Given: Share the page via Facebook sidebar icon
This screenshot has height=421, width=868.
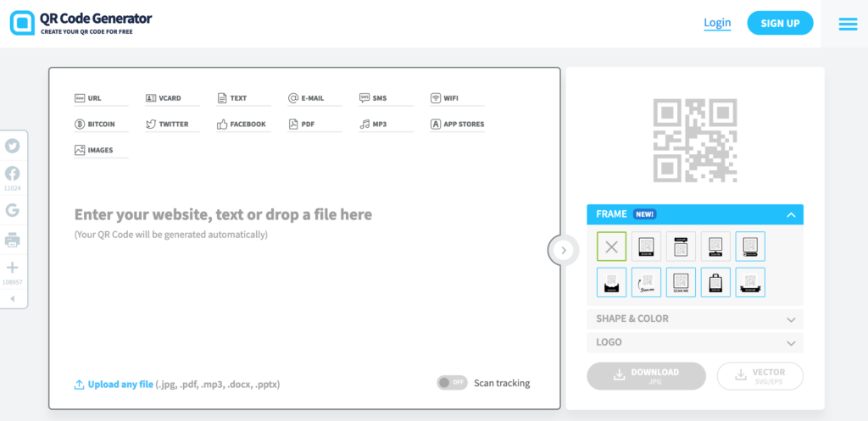Looking at the screenshot, I should point(12,174).
